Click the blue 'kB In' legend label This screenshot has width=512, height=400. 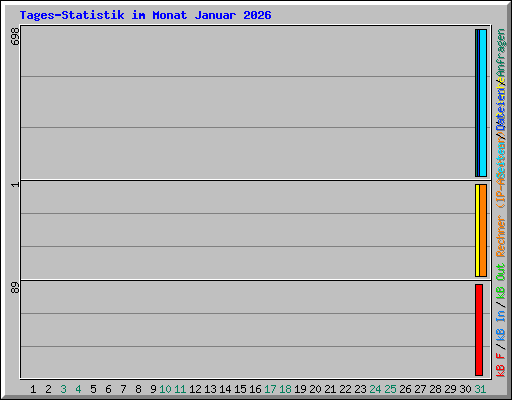[501, 326]
